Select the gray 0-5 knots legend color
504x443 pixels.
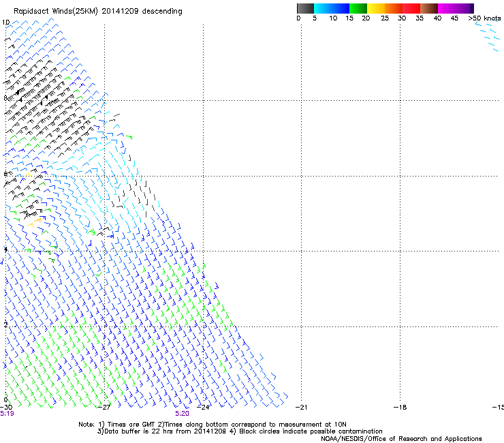[305, 8]
